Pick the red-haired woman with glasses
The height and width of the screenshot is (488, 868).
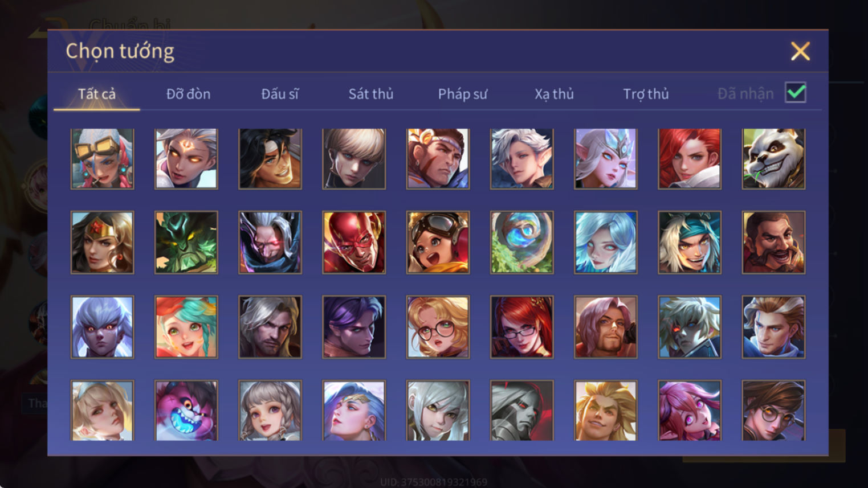[x=521, y=327]
